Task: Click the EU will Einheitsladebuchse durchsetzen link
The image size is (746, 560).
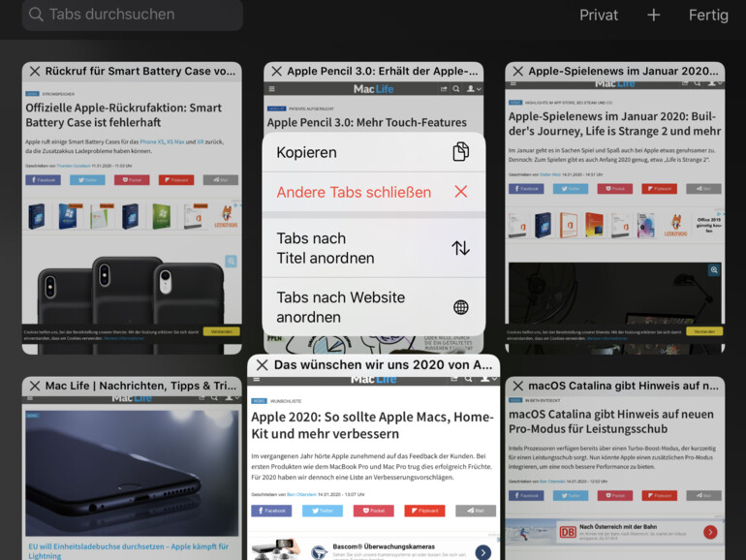Action: coord(129,551)
